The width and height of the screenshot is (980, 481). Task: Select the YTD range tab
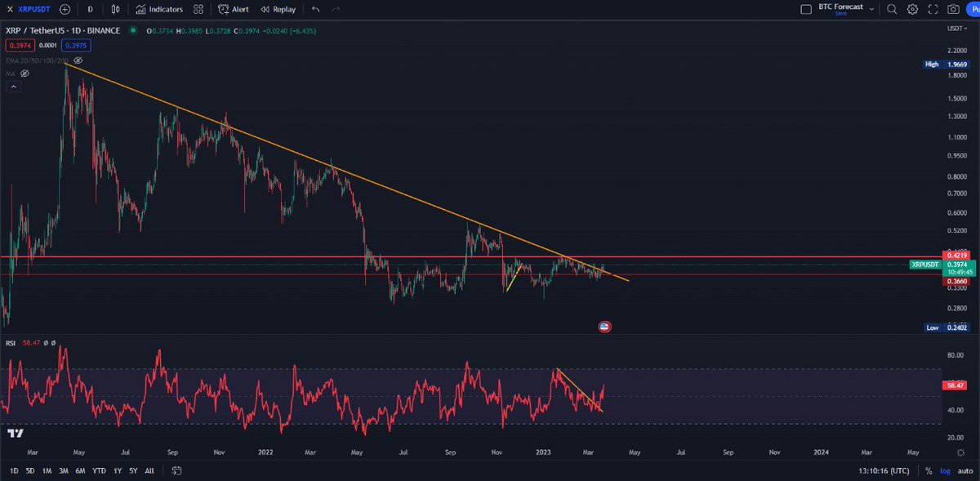pos(98,471)
